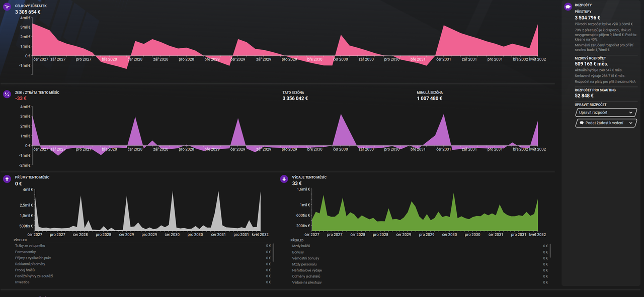Select the Nefotbalové výdaje expense row

coord(420,270)
